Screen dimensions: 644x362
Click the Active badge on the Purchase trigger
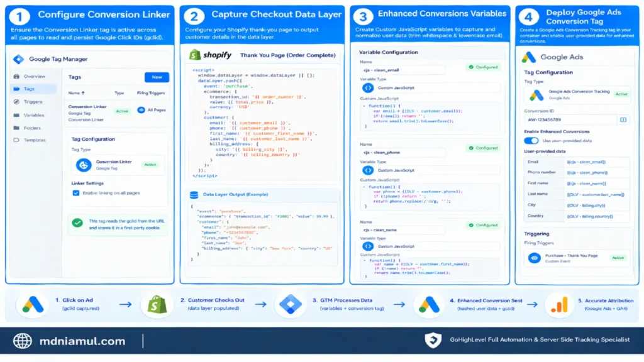click(618, 258)
